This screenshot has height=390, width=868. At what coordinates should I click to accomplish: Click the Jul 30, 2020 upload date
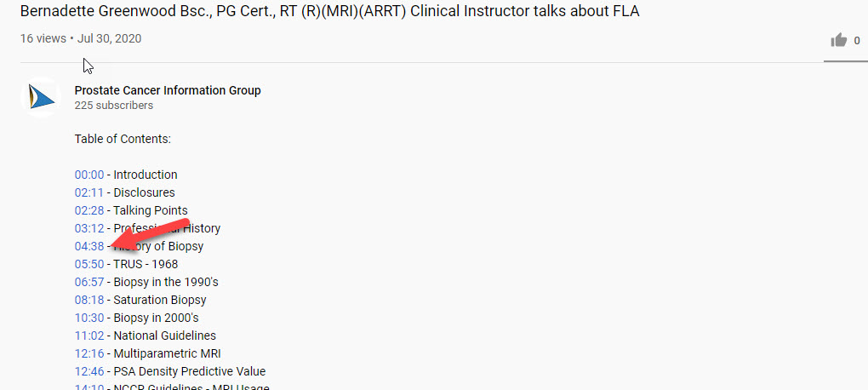tap(109, 39)
